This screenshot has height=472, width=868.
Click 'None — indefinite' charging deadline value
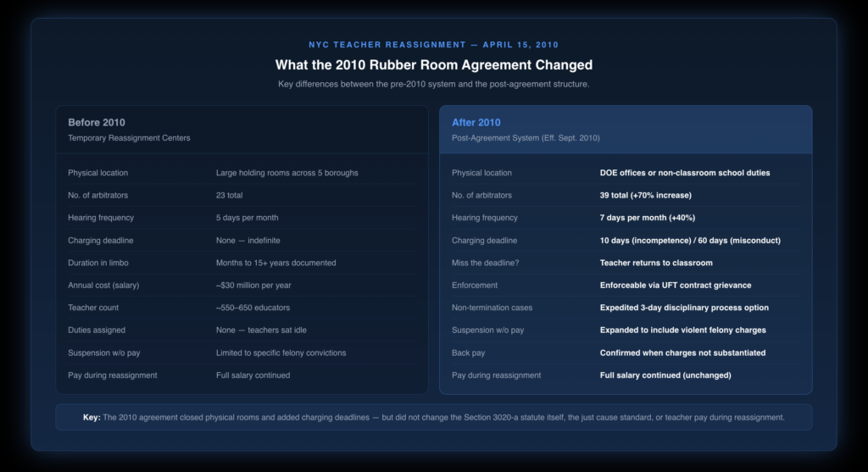point(248,241)
